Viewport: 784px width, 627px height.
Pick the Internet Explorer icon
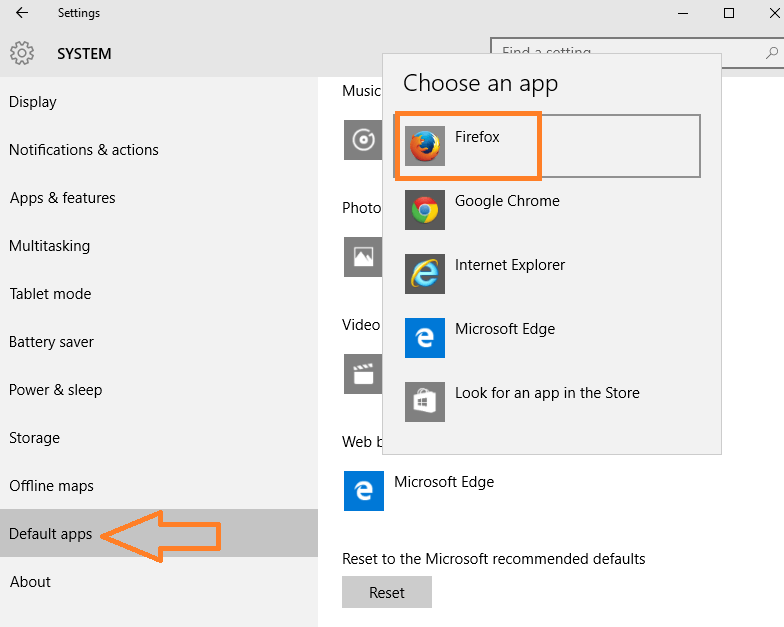(x=424, y=274)
